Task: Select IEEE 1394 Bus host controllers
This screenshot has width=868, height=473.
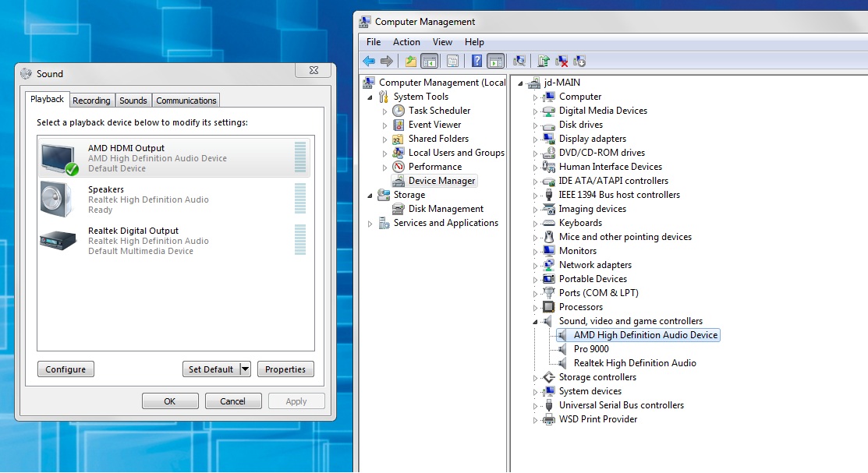Action: [x=619, y=195]
